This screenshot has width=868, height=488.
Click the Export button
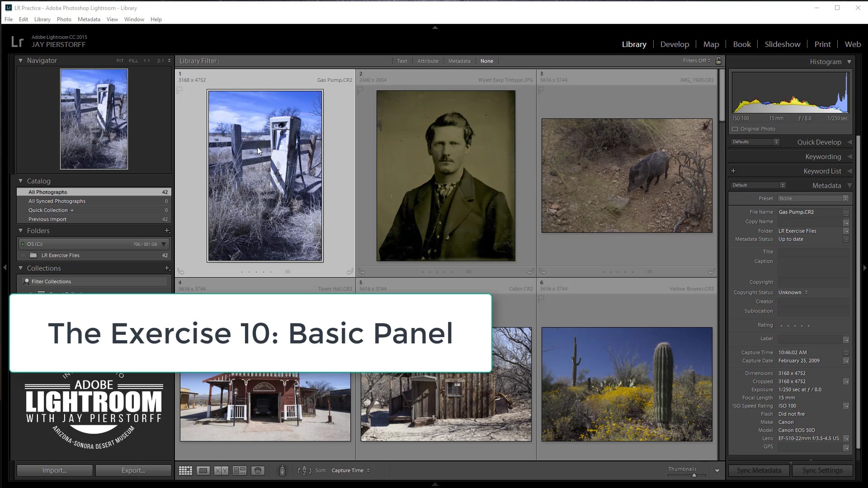coord(133,470)
